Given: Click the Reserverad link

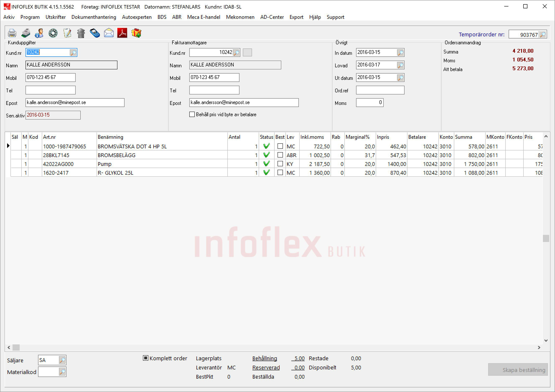Looking at the screenshot, I should 266,367.
